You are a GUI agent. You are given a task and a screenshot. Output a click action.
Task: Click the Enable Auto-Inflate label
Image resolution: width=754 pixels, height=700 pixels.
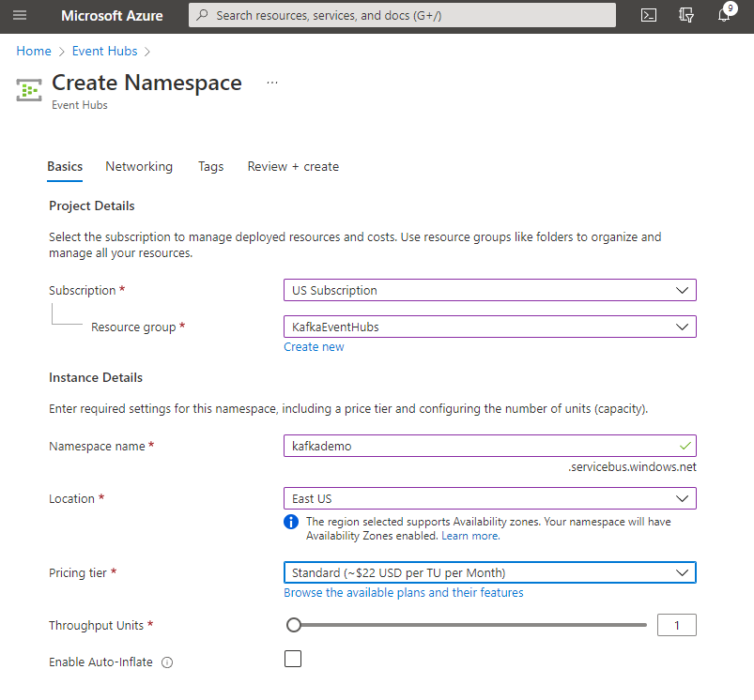coord(100,662)
